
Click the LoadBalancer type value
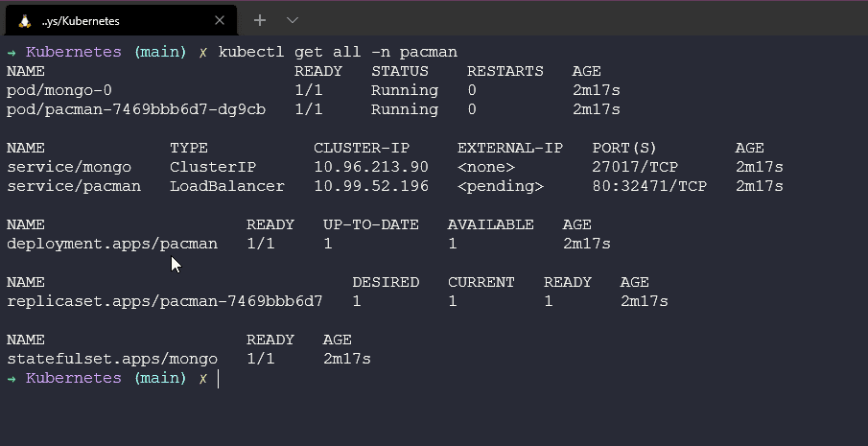coord(227,186)
